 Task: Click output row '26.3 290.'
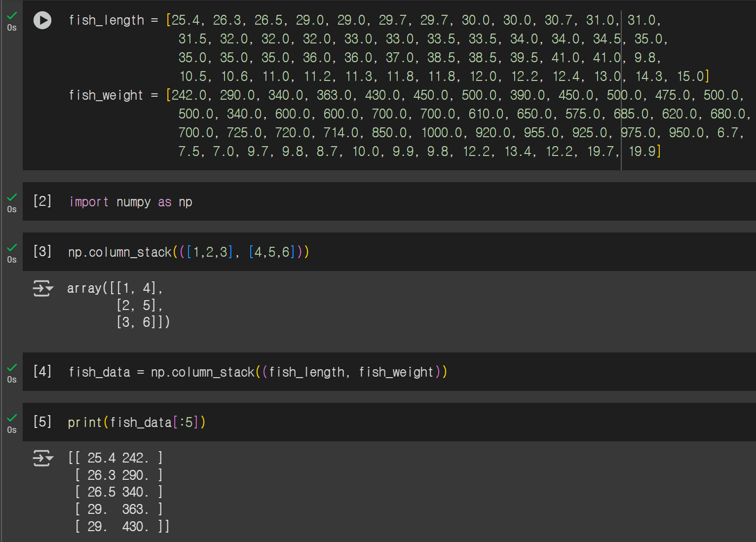click(119, 475)
